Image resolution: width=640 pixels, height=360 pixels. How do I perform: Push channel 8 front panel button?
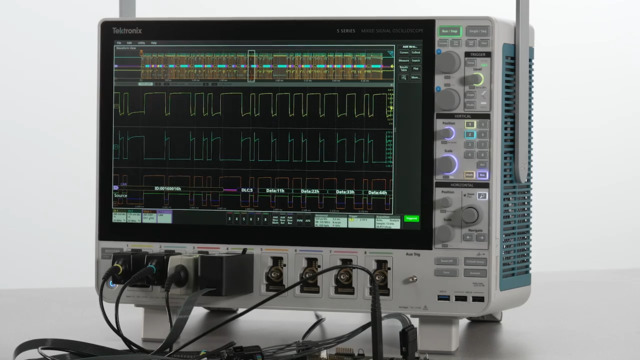(x=483, y=155)
